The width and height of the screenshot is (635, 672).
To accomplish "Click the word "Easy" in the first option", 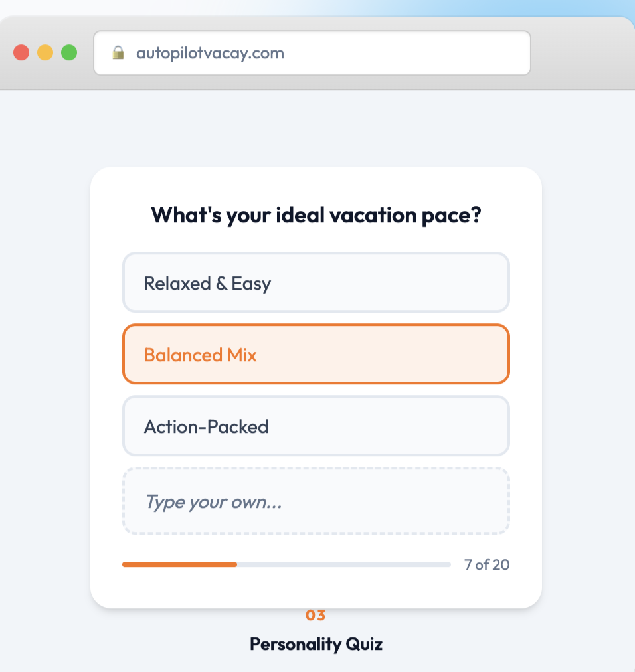I will pyautogui.click(x=251, y=284).
